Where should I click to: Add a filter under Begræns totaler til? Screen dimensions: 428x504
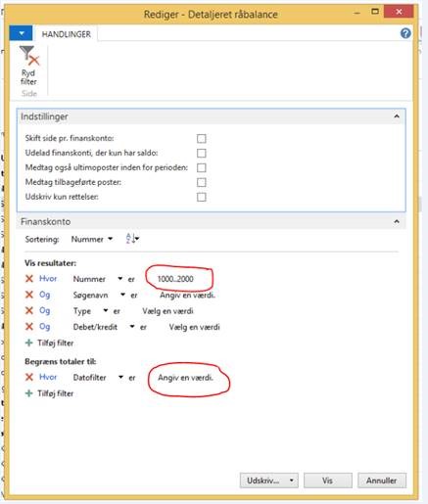point(49,393)
